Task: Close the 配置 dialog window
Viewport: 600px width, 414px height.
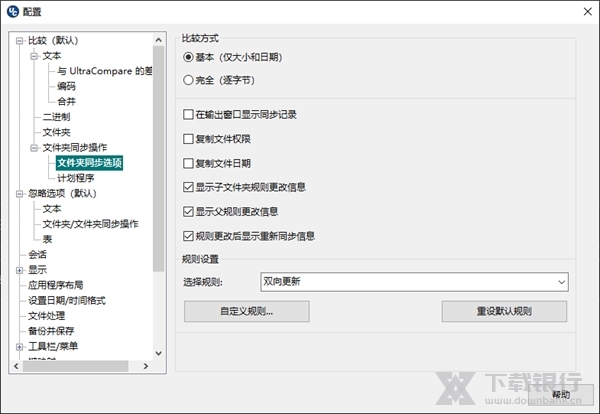Action: pos(588,11)
